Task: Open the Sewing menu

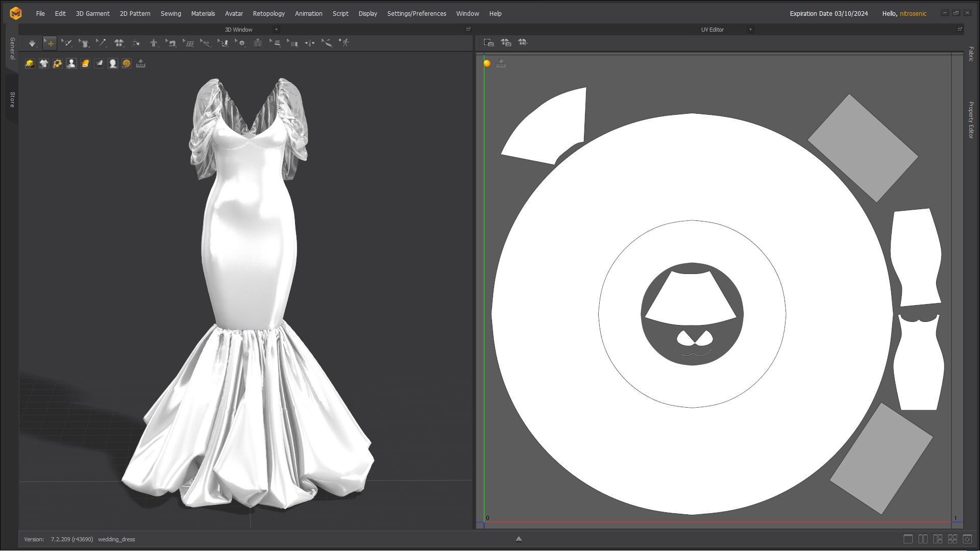Action: [x=171, y=14]
